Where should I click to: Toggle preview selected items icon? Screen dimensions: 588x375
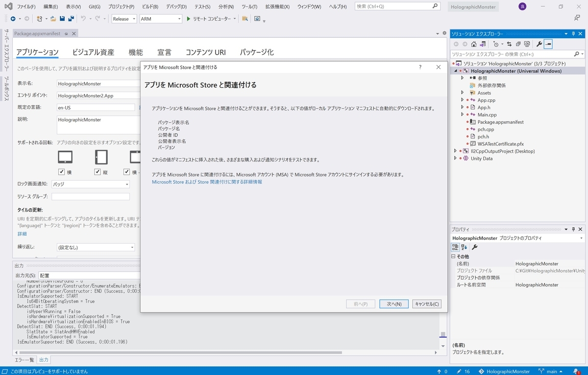pyautogui.click(x=548, y=44)
